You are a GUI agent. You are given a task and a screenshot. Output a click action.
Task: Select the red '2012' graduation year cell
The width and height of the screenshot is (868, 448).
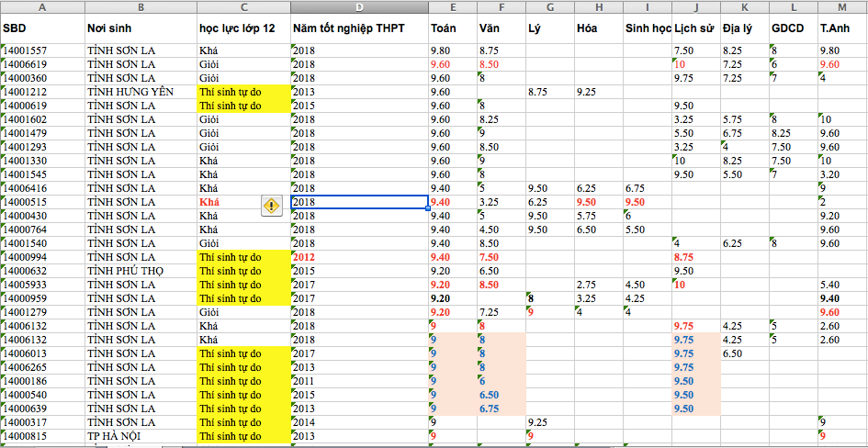[358, 257]
